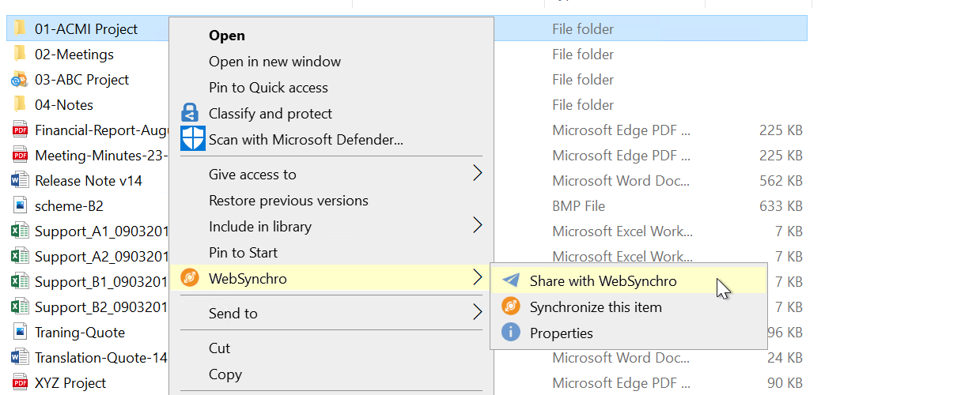The image size is (980, 395).
Task: Click the blue info Properties icon
Action: (x=511, y=333)
